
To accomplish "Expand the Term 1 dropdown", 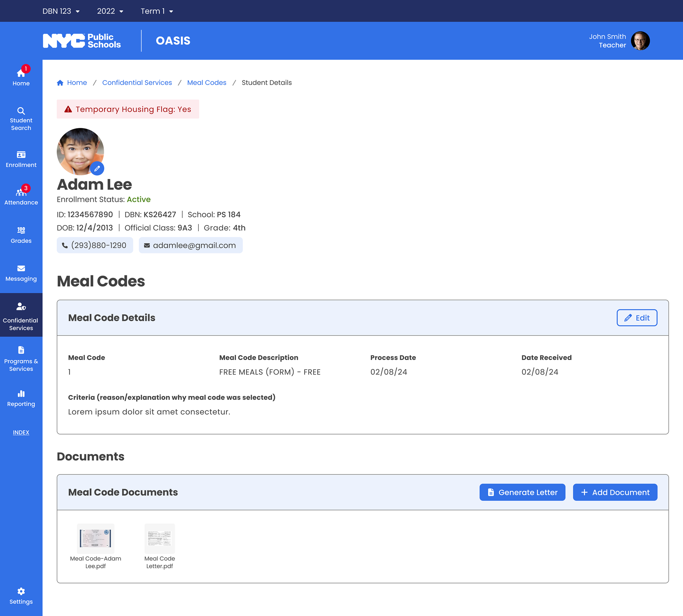I will click(x=157, y=11).
